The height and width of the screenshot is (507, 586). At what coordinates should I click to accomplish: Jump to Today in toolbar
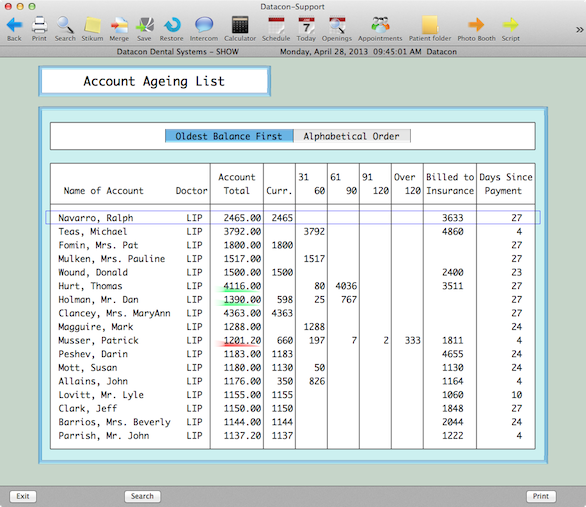pos(306,25)
